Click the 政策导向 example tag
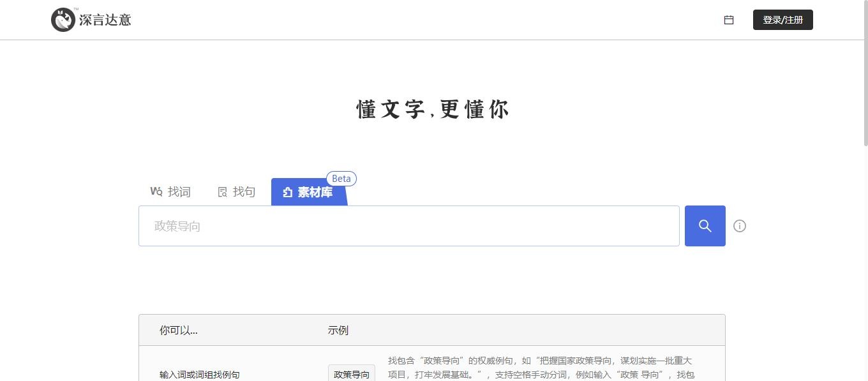Viewport: 868px width, 381px height. pyautogui.click(x=352, y=375)
